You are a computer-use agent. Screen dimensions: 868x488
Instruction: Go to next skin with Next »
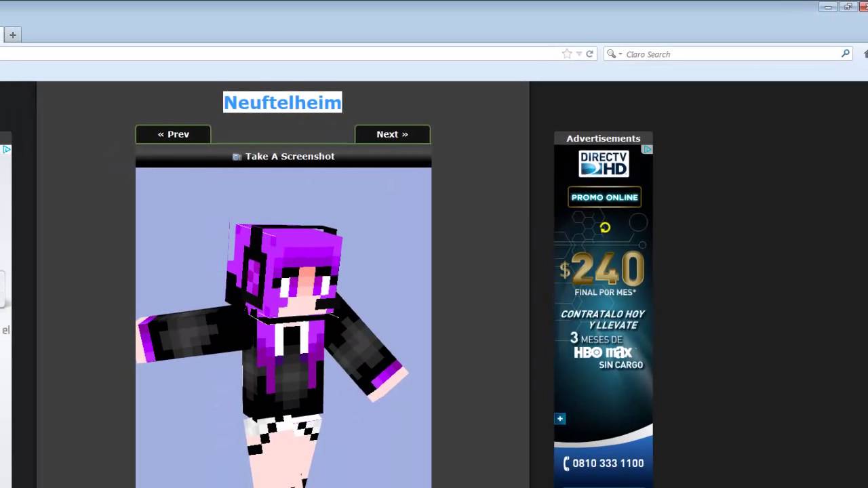coord(392,134)
